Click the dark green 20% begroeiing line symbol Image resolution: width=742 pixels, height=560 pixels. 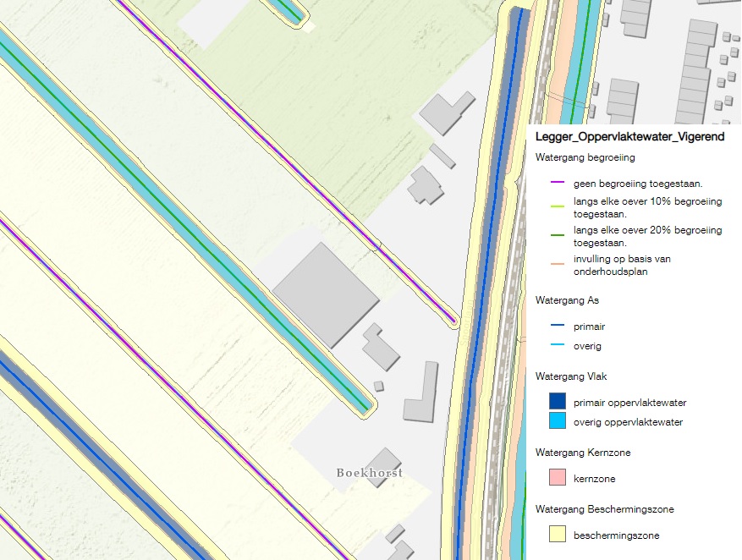558,235
